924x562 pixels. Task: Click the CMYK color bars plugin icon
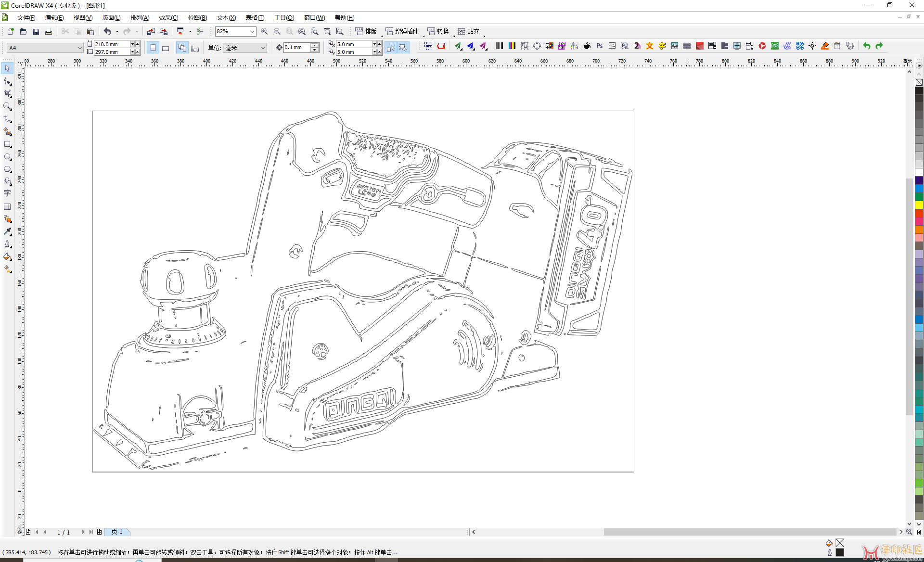click(x=512, y=46)
